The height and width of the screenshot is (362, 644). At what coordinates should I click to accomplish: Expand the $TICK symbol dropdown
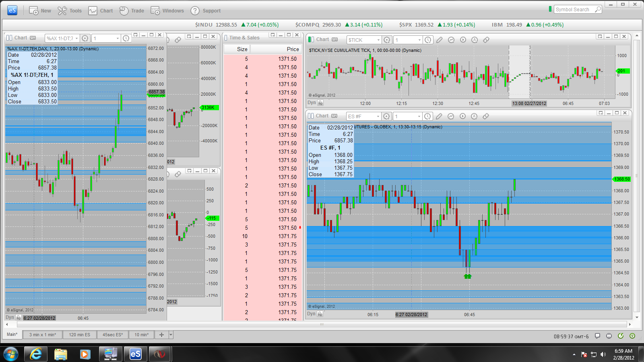click(378, 40)
